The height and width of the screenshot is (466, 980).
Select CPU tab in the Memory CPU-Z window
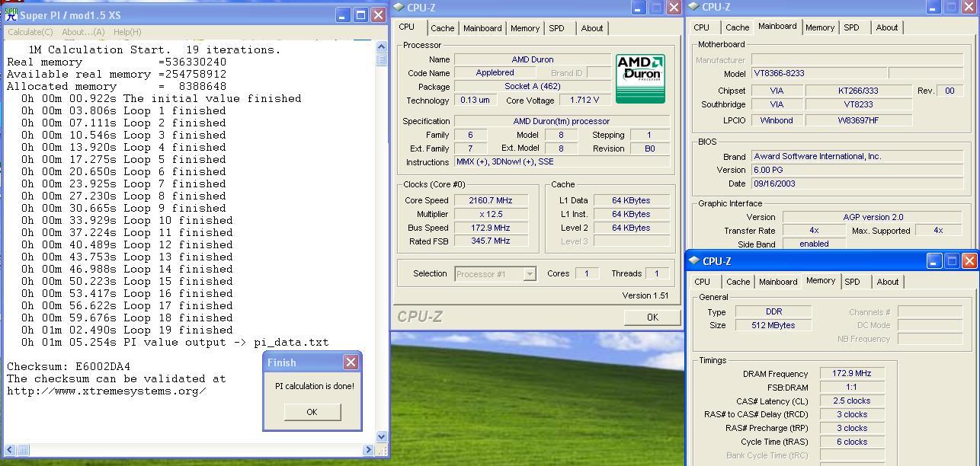(x=703, y=282)
